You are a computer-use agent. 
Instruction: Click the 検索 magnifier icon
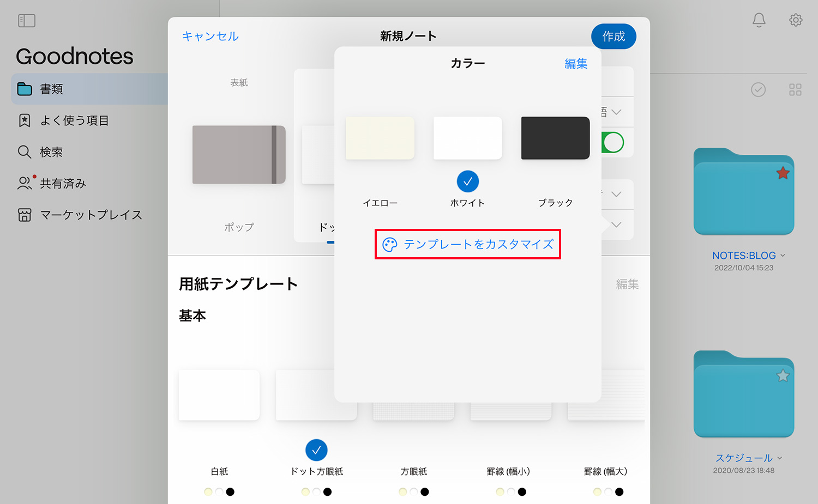(x=25, y=151)
